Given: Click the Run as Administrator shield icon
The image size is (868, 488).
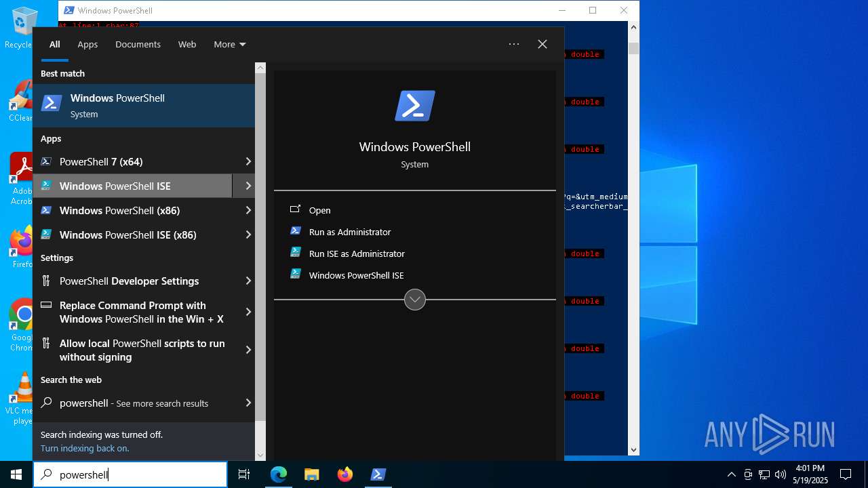Looking at the screenshot, I should coord(295,231).
